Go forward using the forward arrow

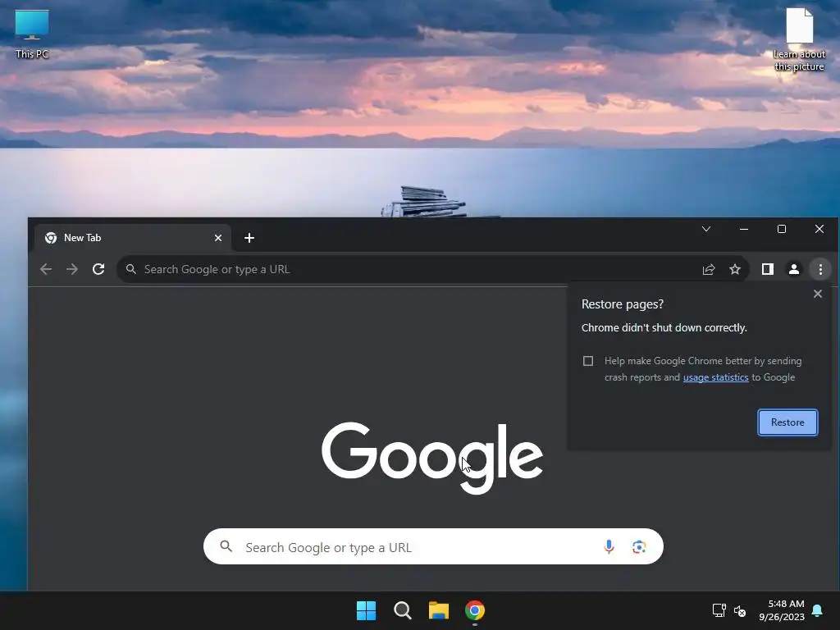pyautogui.click(x=72, y=269)
